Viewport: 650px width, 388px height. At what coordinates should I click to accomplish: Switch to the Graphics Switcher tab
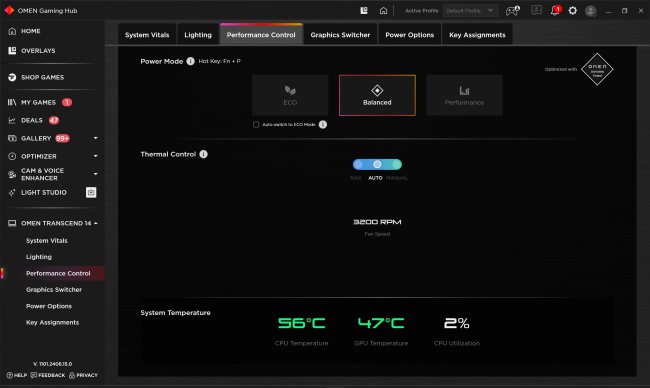(x=340, y=35)
